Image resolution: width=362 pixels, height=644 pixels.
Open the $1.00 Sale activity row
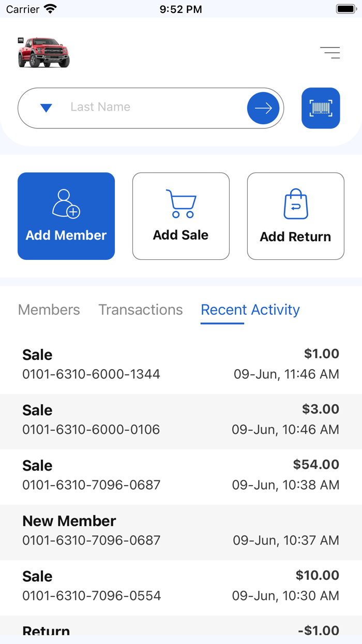click(181, 364)
